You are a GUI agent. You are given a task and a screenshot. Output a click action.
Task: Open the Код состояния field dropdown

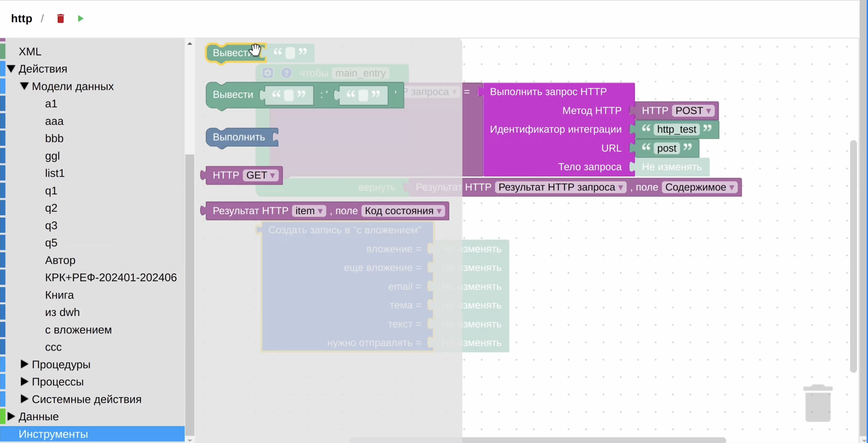coord(403,211)
